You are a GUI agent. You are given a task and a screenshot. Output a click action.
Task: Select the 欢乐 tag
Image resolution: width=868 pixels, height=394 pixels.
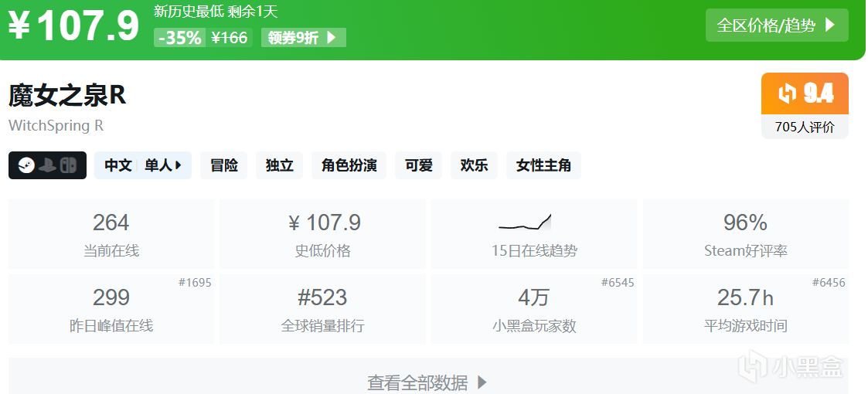pyautogui.click(x=474, y=165)
